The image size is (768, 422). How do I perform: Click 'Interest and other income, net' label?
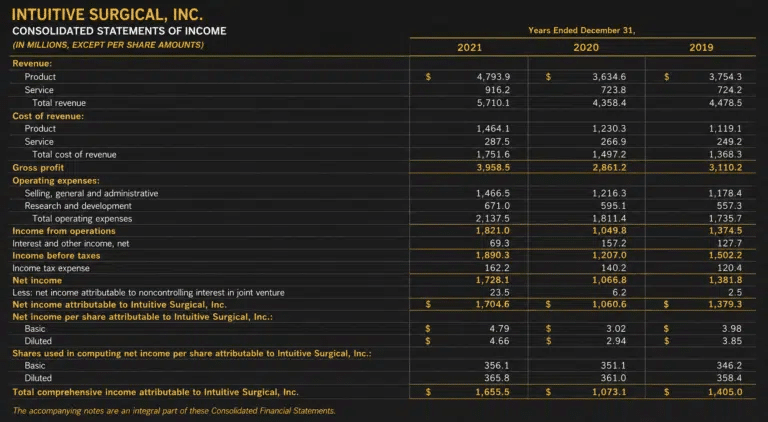[x=71, y=243]
